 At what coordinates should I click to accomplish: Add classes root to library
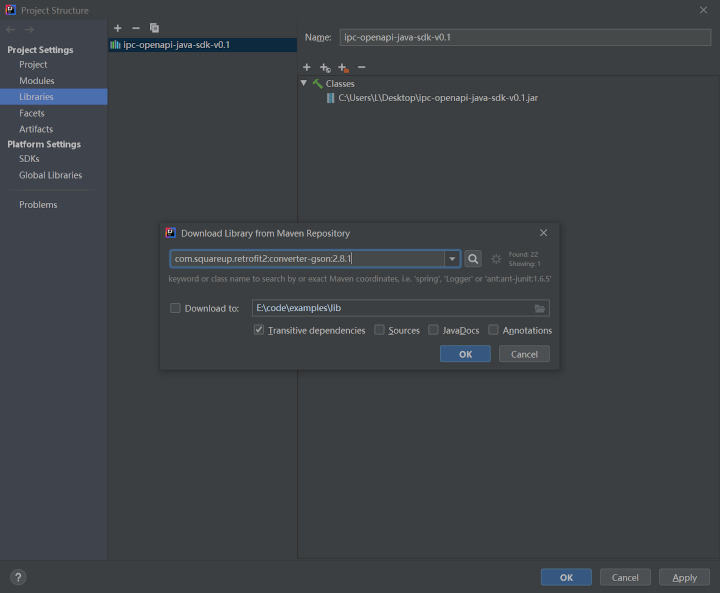pyautogui.click(x=307, y=67)
